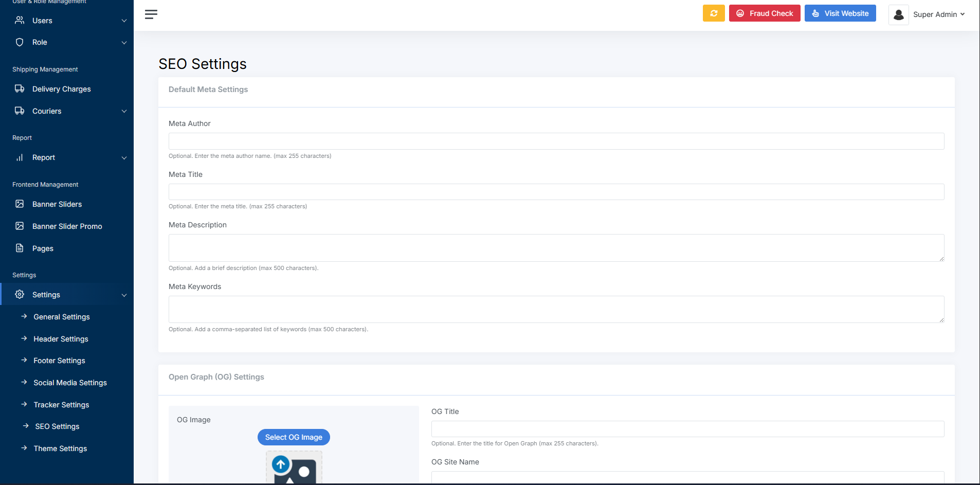980x485 pixels.
Task: Click the hamburger menu icon to collapse sidebar
Action: pos(151,14)
